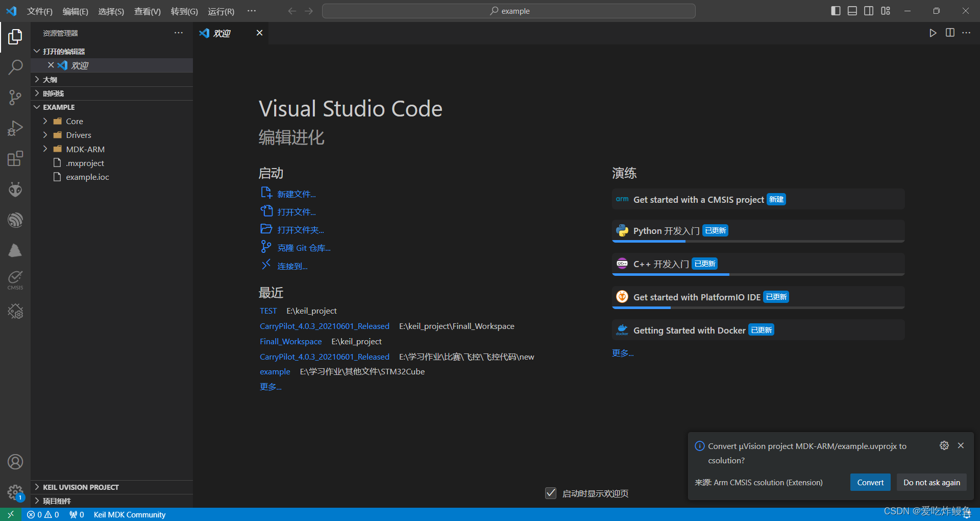This screenshot has width=980, height=521.
Task: Toggle 启动时显示欢迎页 checkbox
Action: [551, 493]
